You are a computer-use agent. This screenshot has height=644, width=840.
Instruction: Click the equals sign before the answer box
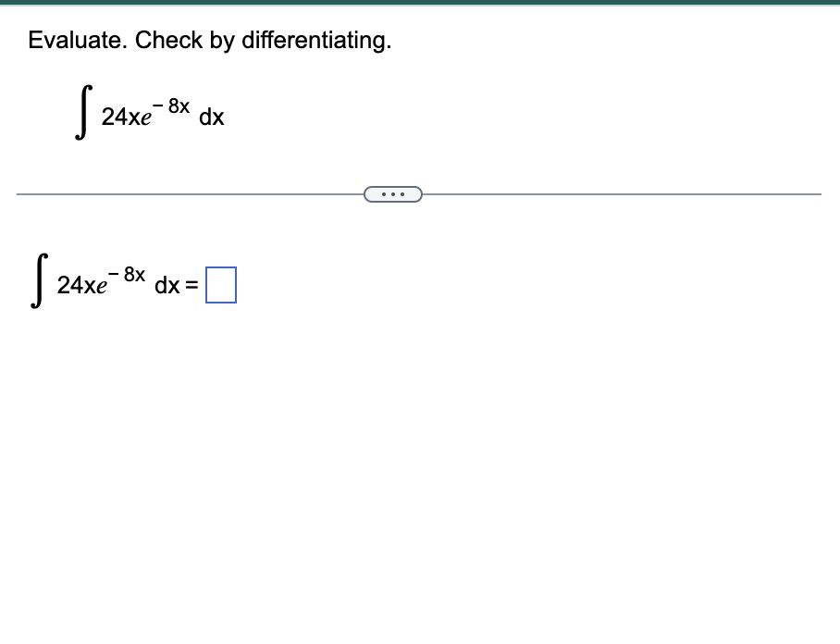point(192,285)
